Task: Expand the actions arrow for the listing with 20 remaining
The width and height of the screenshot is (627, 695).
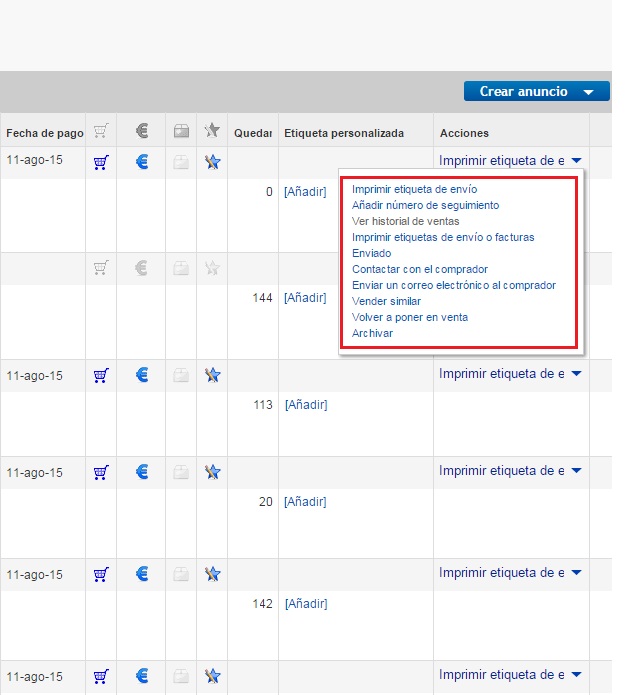Action: 576,470
